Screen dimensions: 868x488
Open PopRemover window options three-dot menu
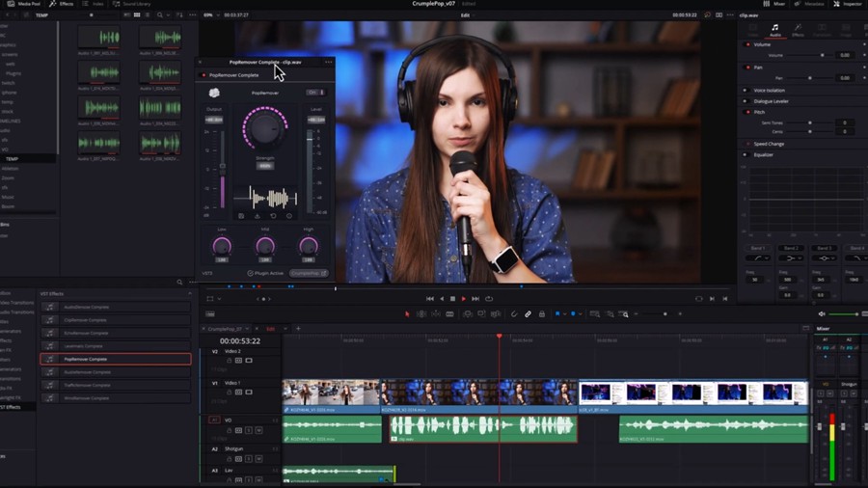click(x=329, y=62)
